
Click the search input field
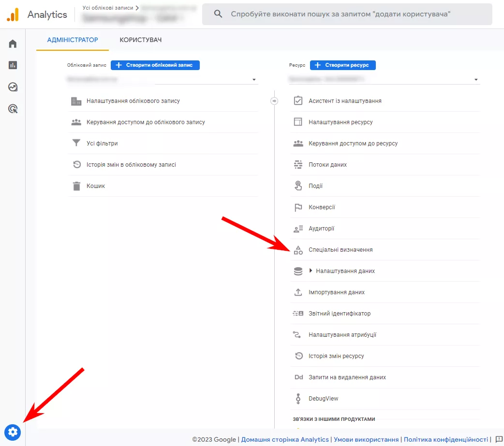click(x=347, y=14)
